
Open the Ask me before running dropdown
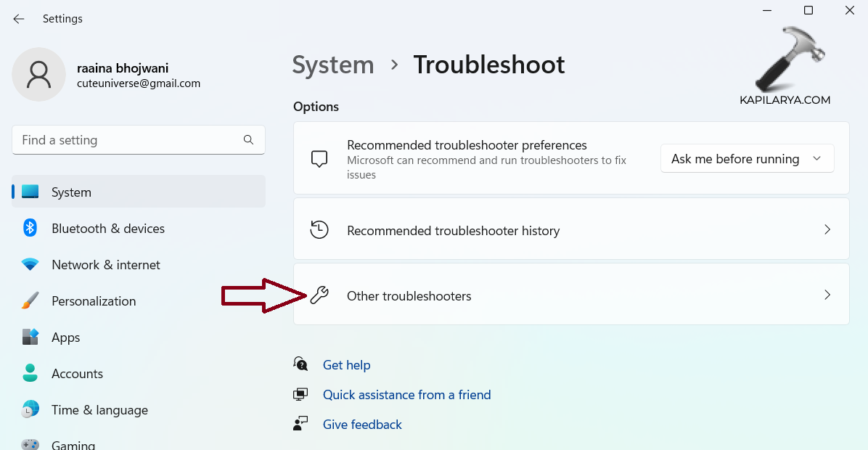(747, 159)
